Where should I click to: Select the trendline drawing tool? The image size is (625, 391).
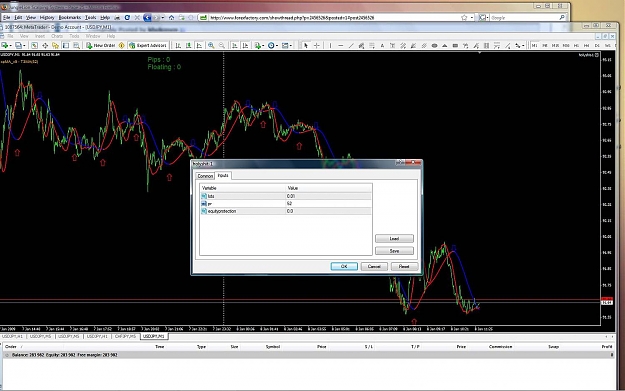click(x=351, y=45)
